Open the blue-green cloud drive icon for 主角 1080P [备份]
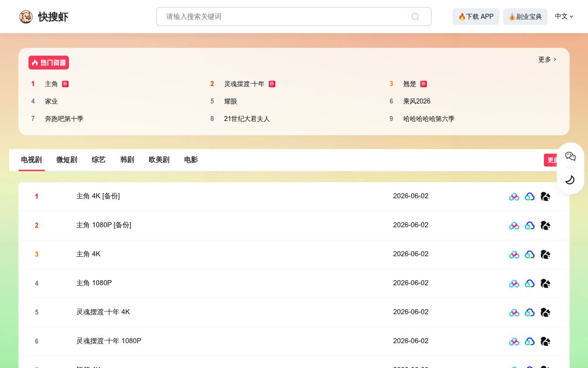The width and height of the screenshot is (588, 368). tap(530, 225)
